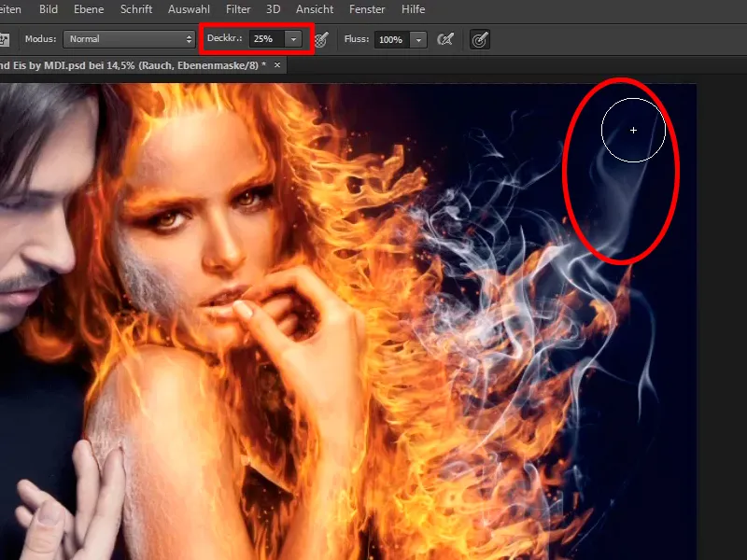Click the Deckkr. opacity label
747x560 pixels.
click(x=224, y=38)
